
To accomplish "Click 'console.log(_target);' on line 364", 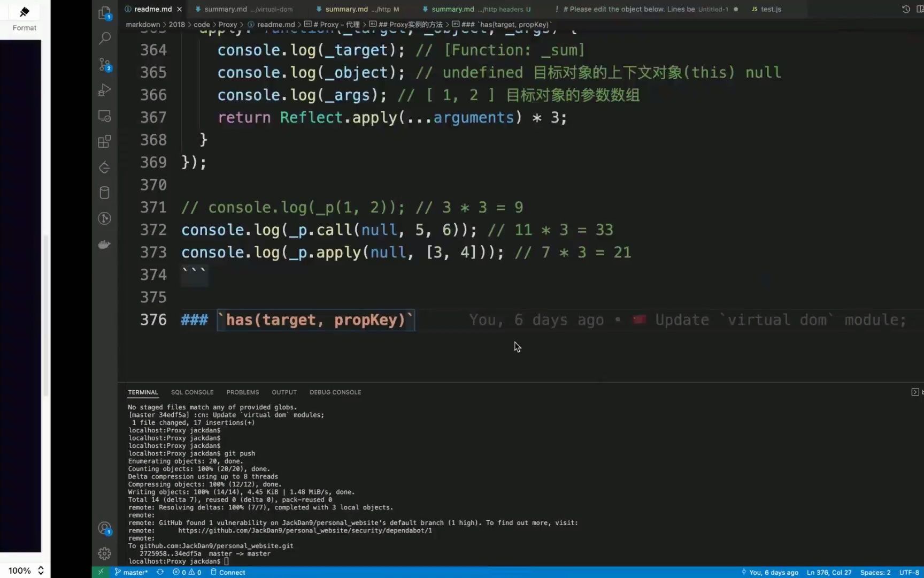I will (x=311, y=50).
